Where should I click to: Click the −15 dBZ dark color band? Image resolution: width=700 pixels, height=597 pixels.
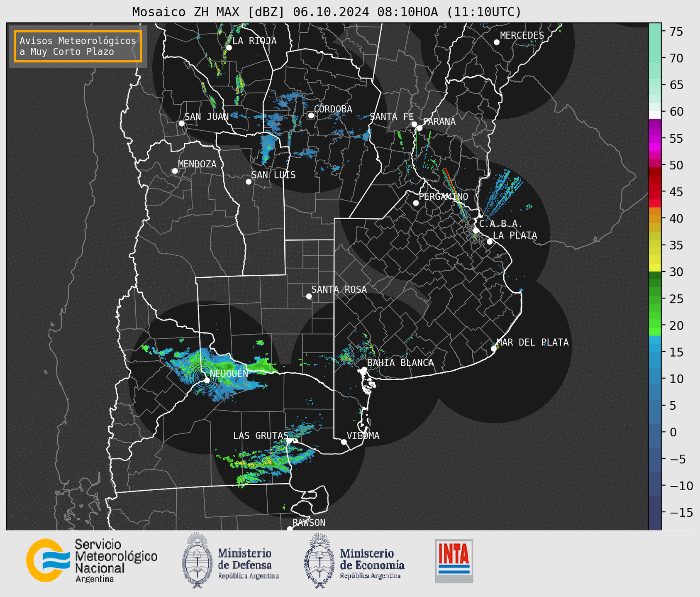(655, 512)
